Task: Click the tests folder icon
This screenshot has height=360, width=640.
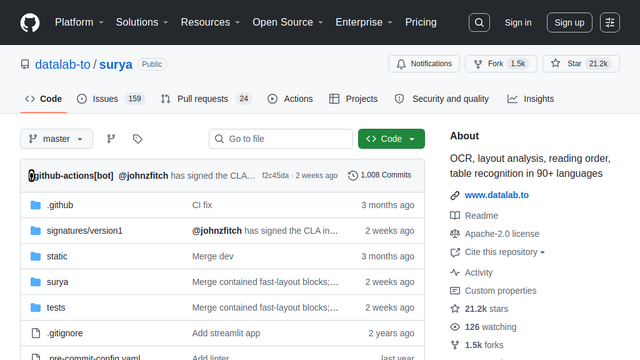Action: click(x=36, y=307)
